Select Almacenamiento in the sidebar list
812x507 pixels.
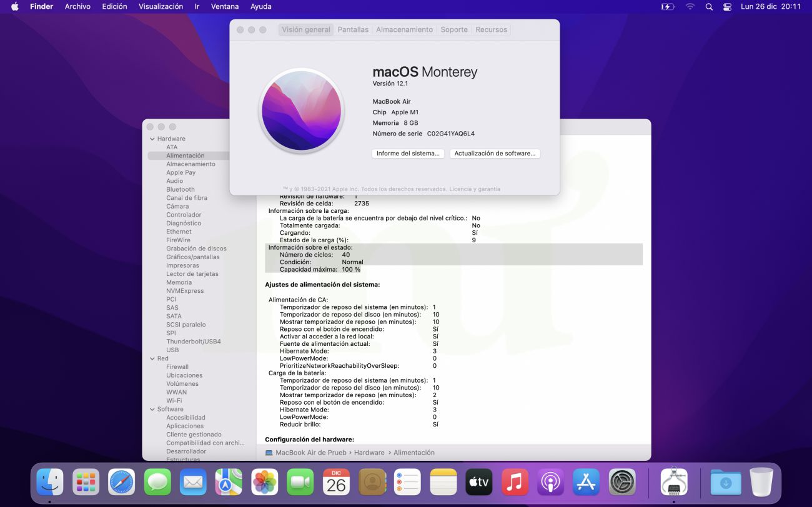[x=191, y=164]
